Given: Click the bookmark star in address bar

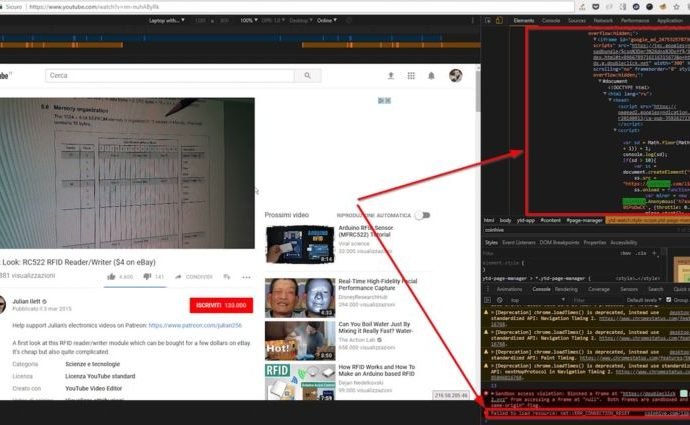Looking at the screenshot, I should pyautogui.click(x=676, y=7).
